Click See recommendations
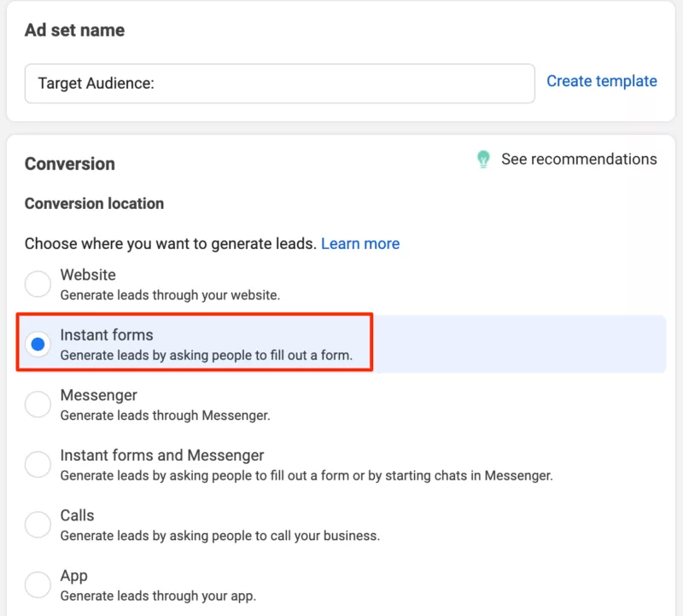Viewport: 683px width, 616px height. tap(579, 159)
